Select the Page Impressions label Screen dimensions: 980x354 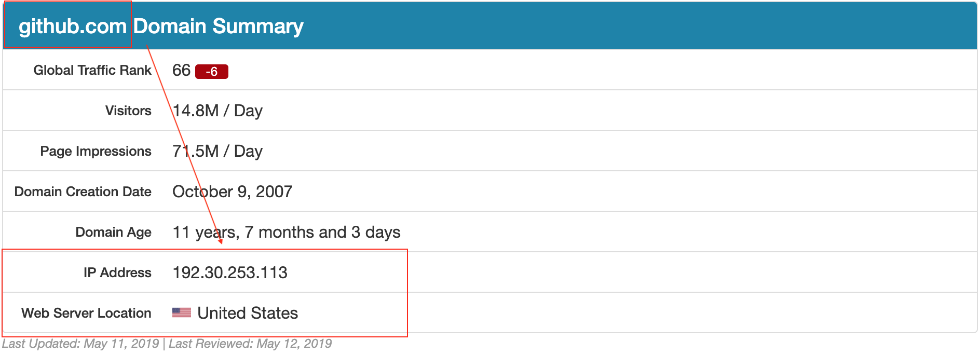[x=96, y=151]
